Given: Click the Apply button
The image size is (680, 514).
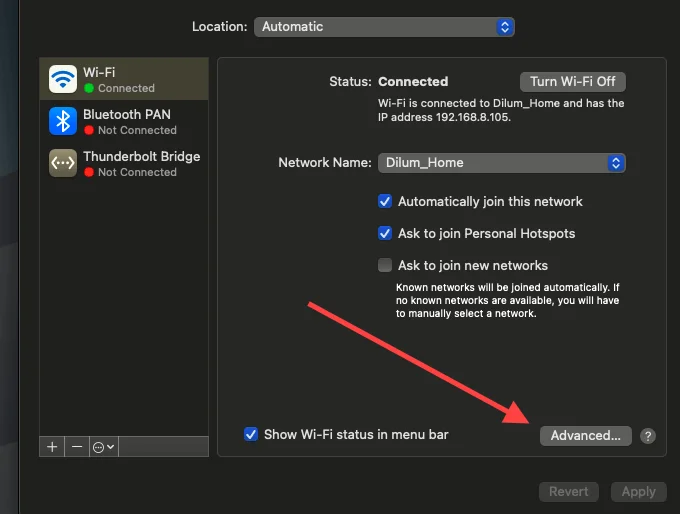Looking at the screenshot, I should [x=638, y=492].
